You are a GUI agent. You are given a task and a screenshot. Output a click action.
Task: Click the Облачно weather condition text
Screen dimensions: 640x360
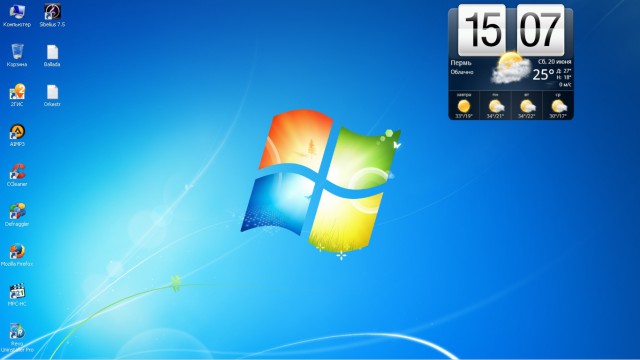[462, 72]
